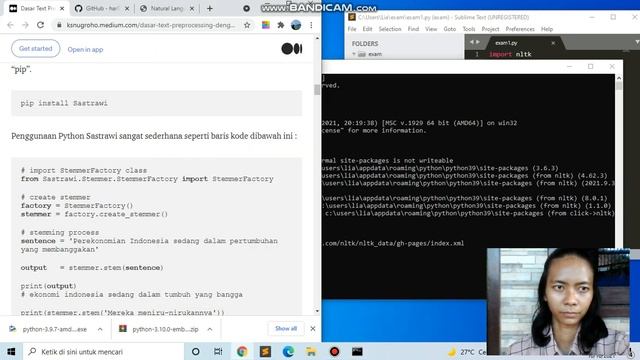Open Chrome extensions puzzle icon
This screenshot has height=360, width=640.
(x=280, y=25)
